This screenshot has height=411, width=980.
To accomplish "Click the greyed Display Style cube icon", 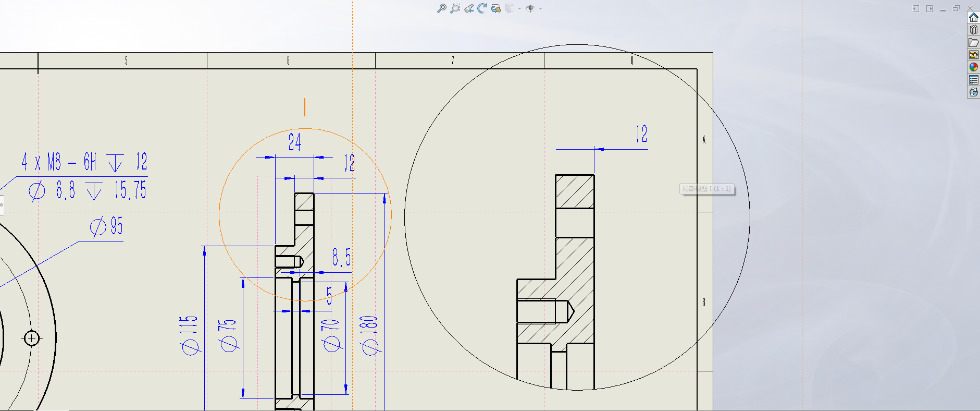I will [510, 8].
